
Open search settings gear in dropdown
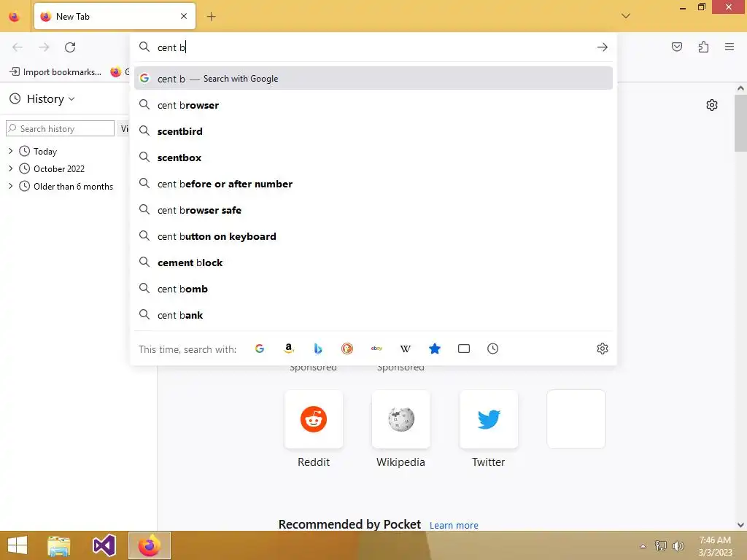(602, 349)
